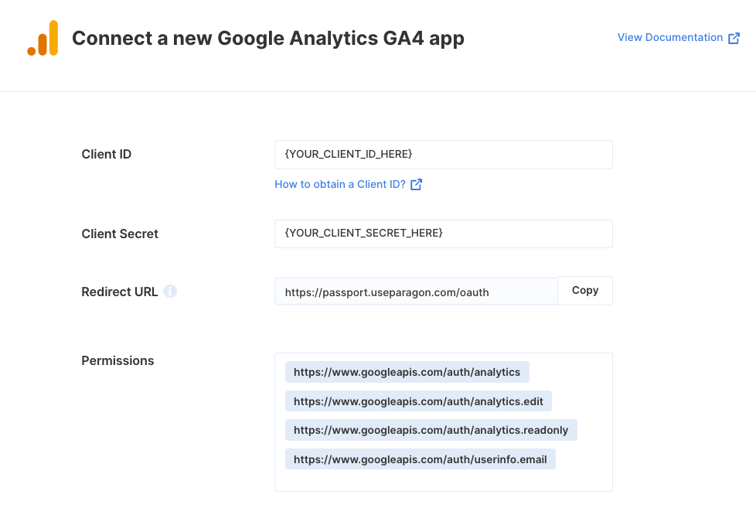Copy the Redirect URL with the Copy button

tap(585, 291)
